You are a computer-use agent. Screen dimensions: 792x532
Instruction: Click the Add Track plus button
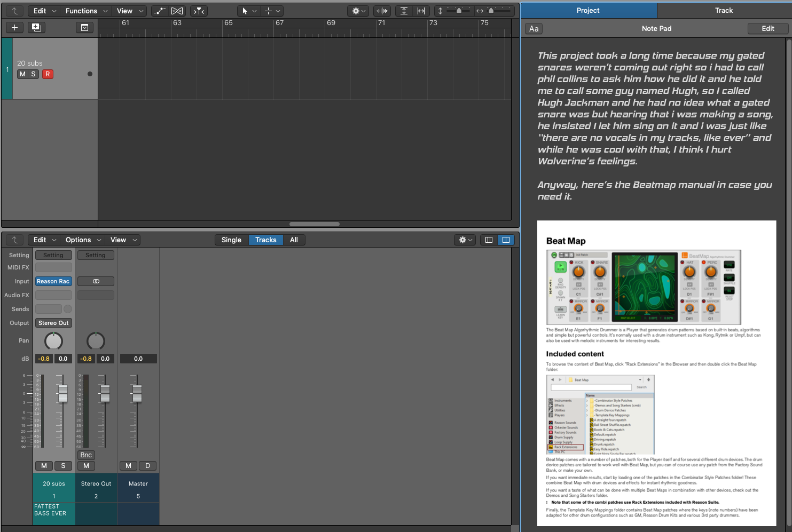[x=14, y=27]
